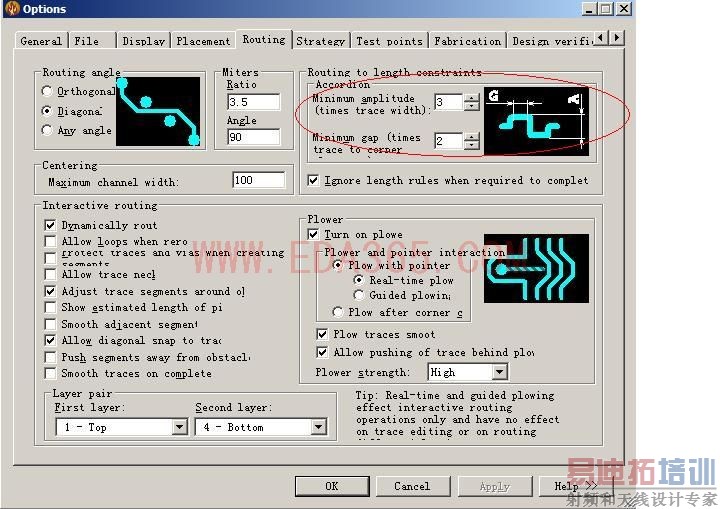Enable Smooth adjacent segments checkbox

point(50,324)
